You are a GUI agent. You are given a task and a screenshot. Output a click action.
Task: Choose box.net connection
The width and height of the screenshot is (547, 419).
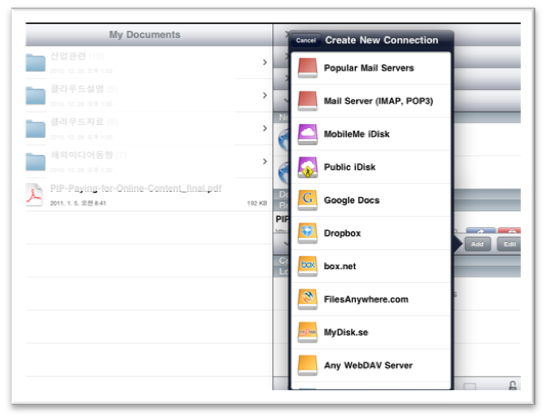pos(371,266)
